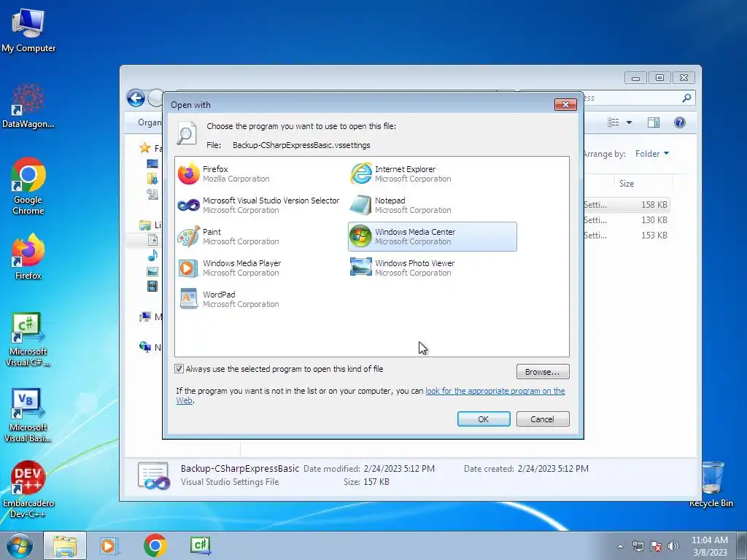Go back in the Explorer window

tap(136, 98)
